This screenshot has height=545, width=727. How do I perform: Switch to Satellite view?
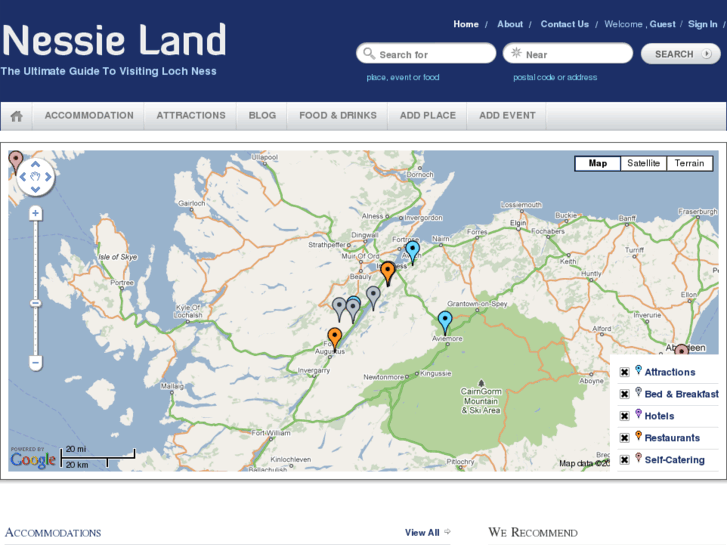[644, 163]
